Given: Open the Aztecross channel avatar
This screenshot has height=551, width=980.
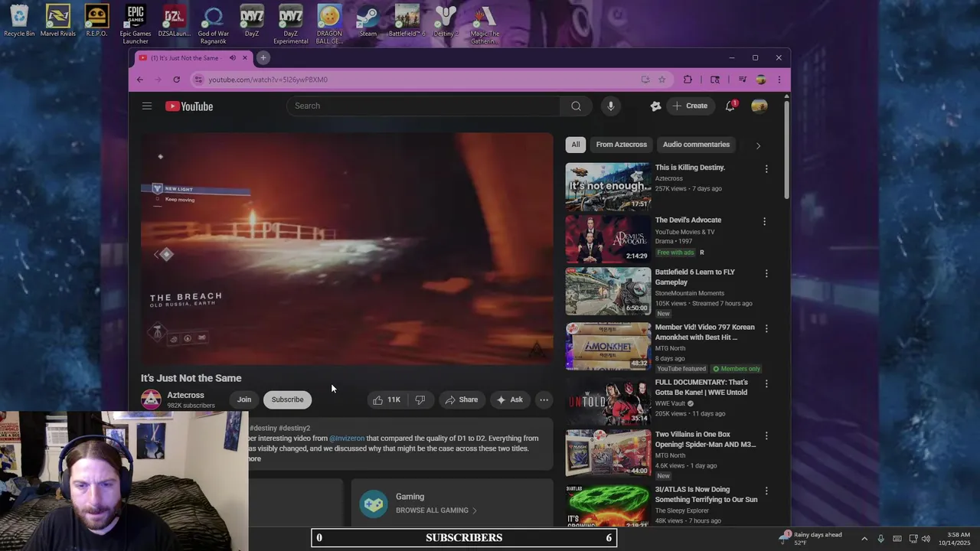Looking at the screenshot, I should click(151, 399).
